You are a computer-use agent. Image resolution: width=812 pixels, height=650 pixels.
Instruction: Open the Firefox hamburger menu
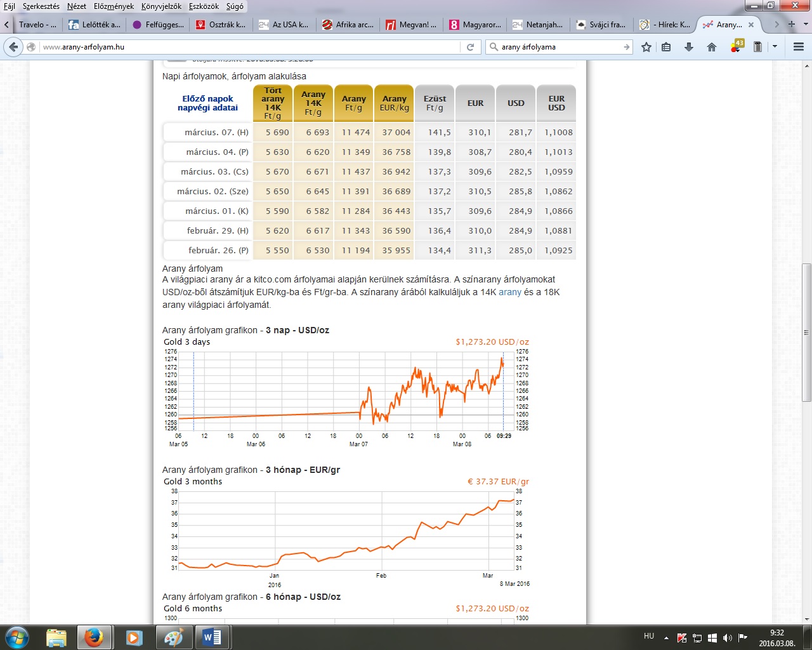(x=799, y=47)
